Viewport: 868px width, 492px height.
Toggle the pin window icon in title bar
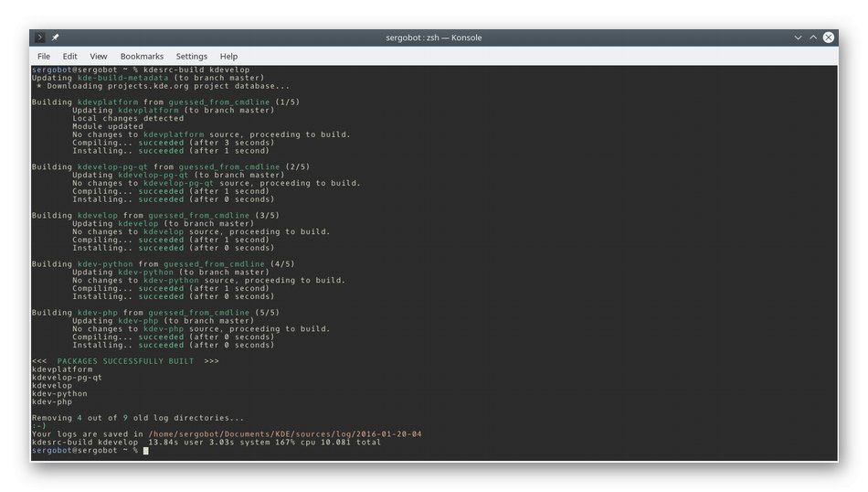(x=56, y=37)
